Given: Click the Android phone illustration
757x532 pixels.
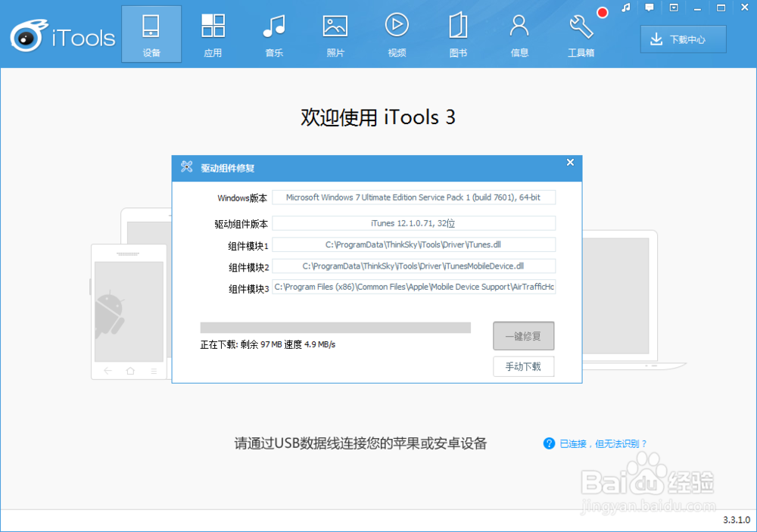Looking at the screenshot, I should [129, 312].
